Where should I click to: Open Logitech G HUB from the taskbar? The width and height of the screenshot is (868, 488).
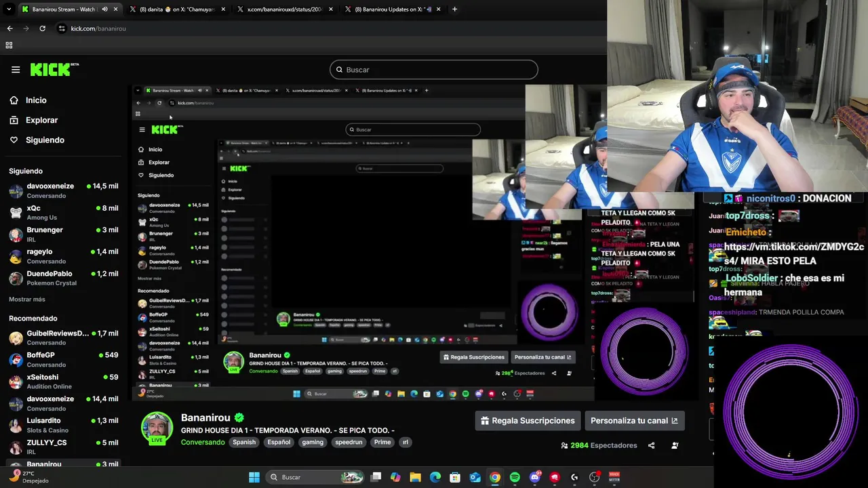click(574, 477)
